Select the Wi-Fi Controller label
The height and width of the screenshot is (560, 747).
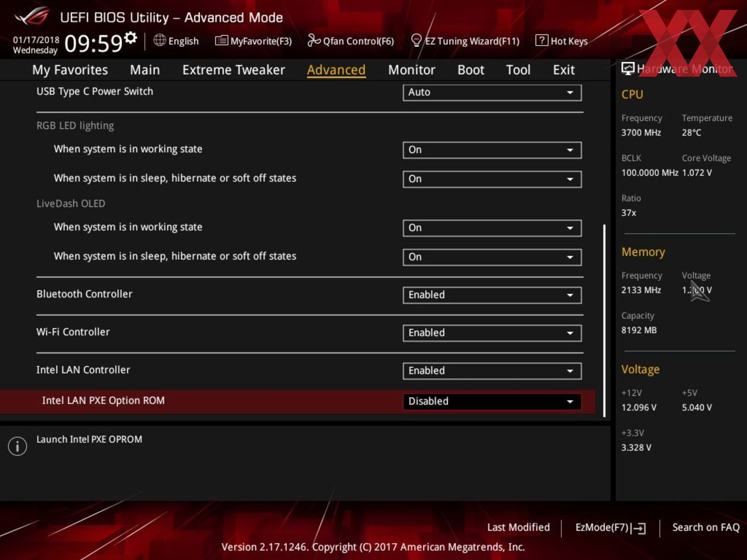tap(73, 332)
